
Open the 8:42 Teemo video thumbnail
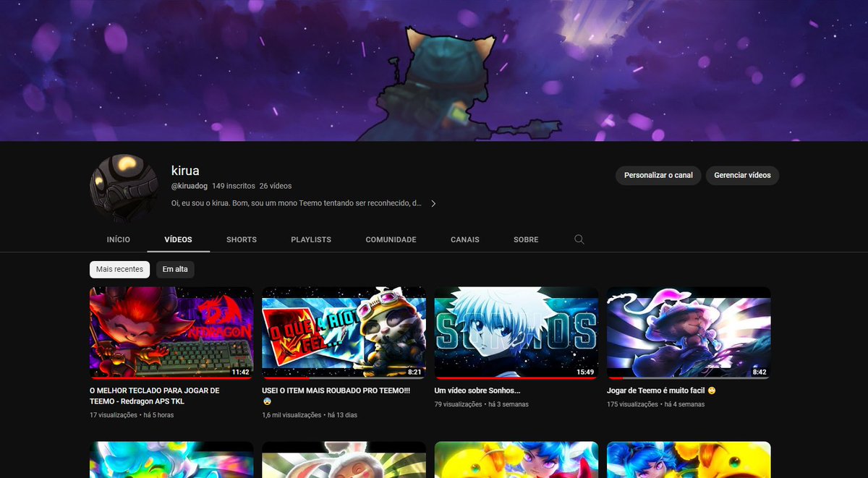(689, 333)
